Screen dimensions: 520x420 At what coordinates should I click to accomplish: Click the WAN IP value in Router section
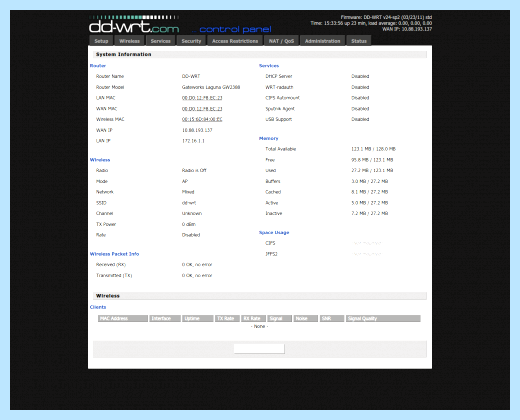tap(197, 130)
